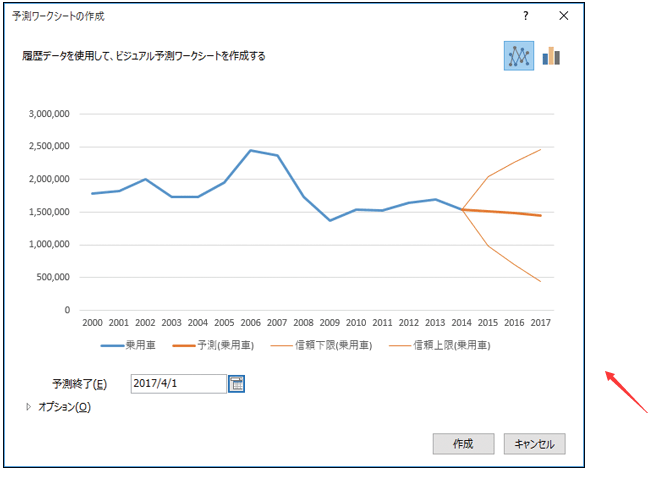The image size is (658, 485).
Task: Open the date picker next to 予測終了
Action: tap(236, 384)
